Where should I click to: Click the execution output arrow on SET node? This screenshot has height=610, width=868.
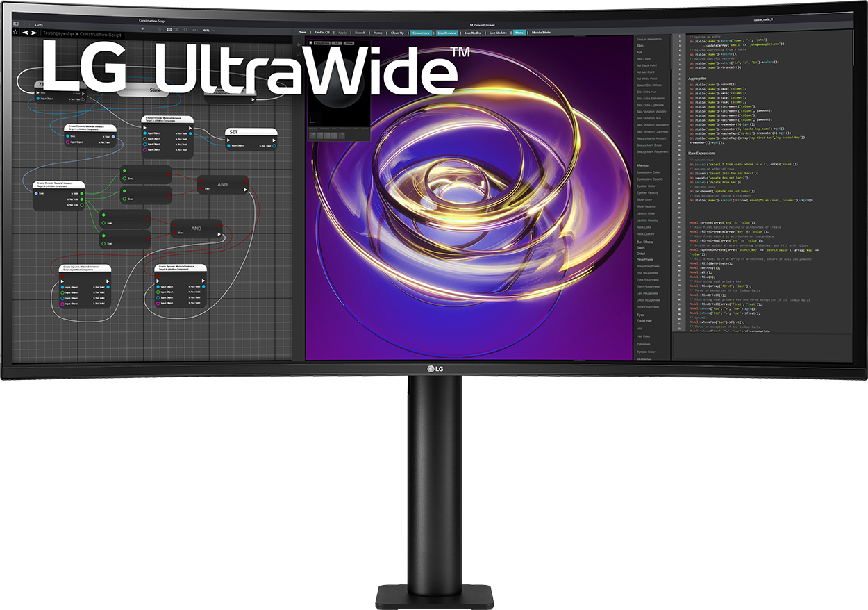(274, 140)
